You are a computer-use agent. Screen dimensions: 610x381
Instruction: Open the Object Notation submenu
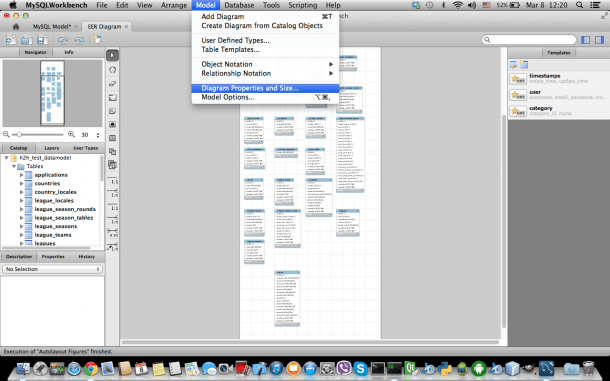coord(265,64)
